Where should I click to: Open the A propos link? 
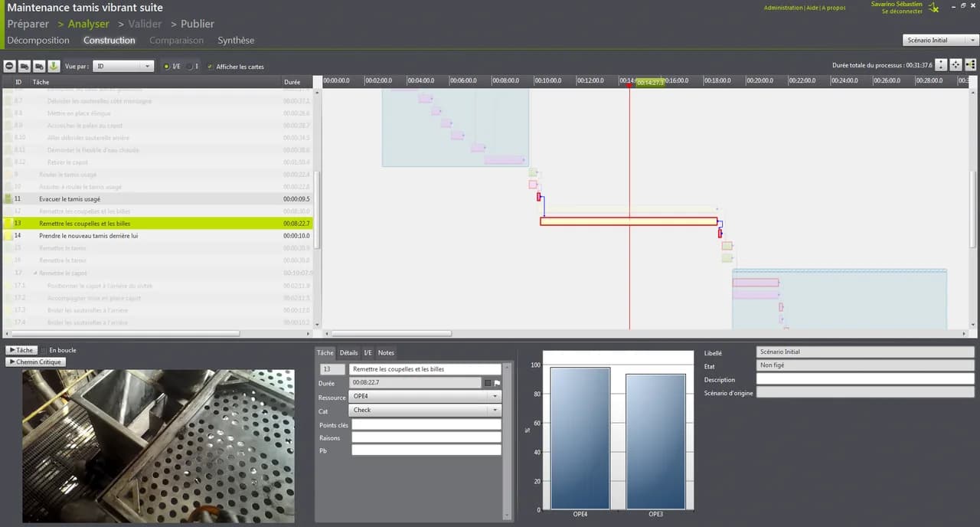[x=834, y=8]
